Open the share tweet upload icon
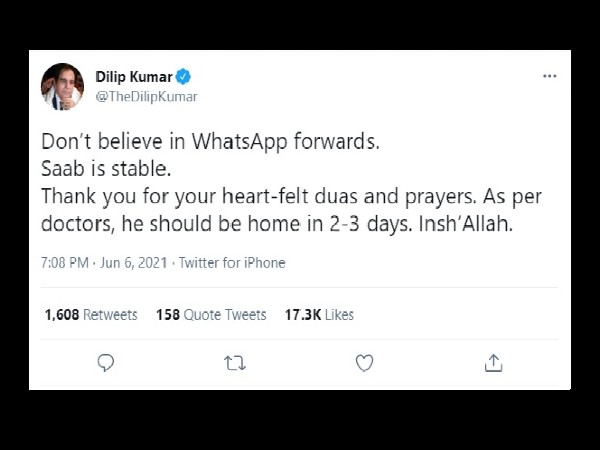600x450 pixels. [x=493, y=363]
